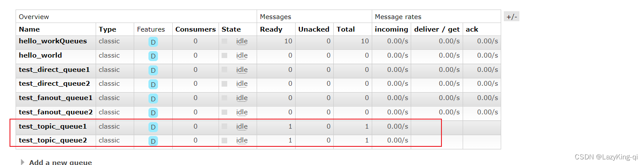This screenshot has width=644, height=165.
Task: Click the D badge for test_topic_queue2
Action: pos(153,141)
